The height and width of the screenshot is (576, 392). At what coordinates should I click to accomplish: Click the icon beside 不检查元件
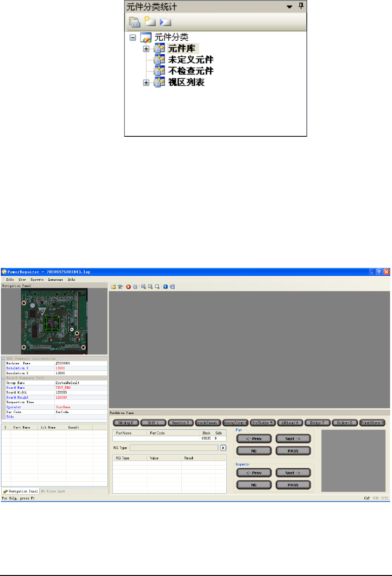click(160, 71)
